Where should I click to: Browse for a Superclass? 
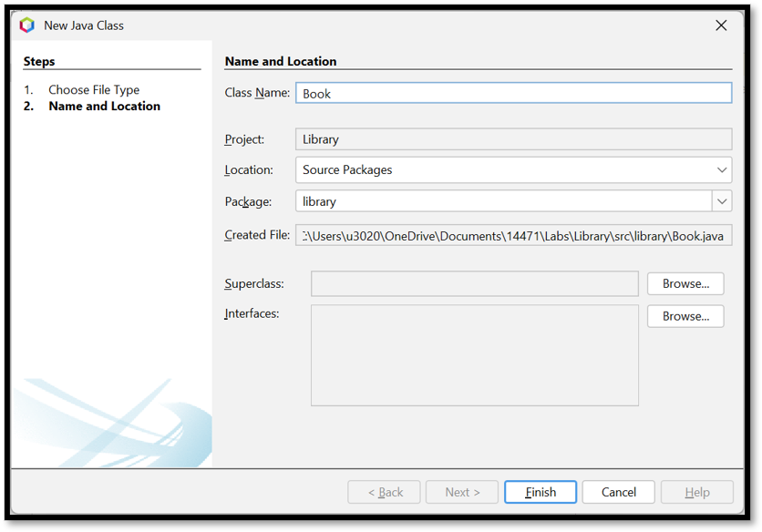685,283
